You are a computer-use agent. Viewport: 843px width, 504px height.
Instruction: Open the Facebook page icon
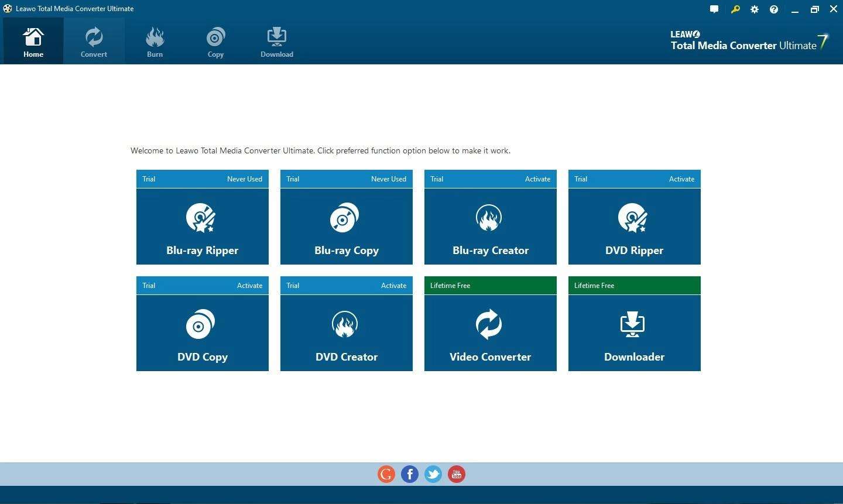coord(410,474)
